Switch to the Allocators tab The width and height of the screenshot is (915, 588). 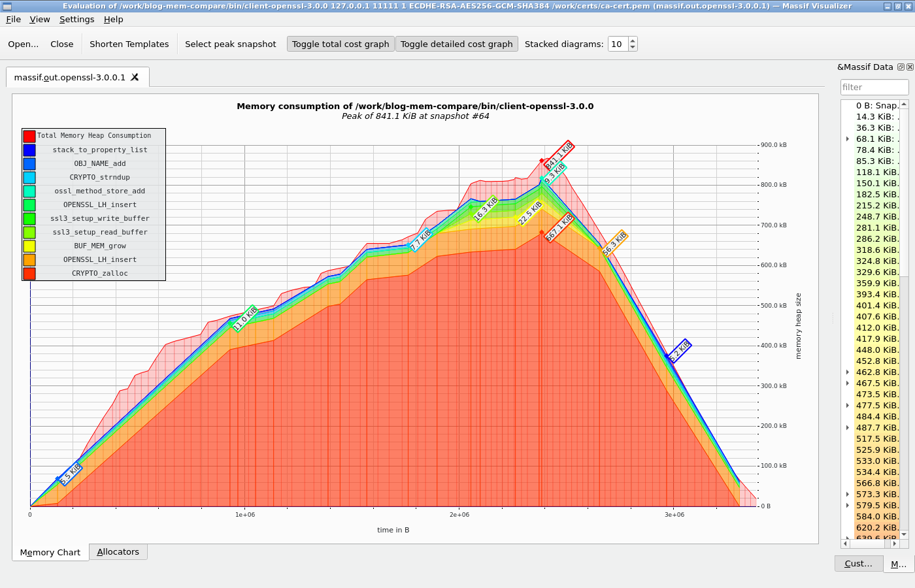coord(118,552)
